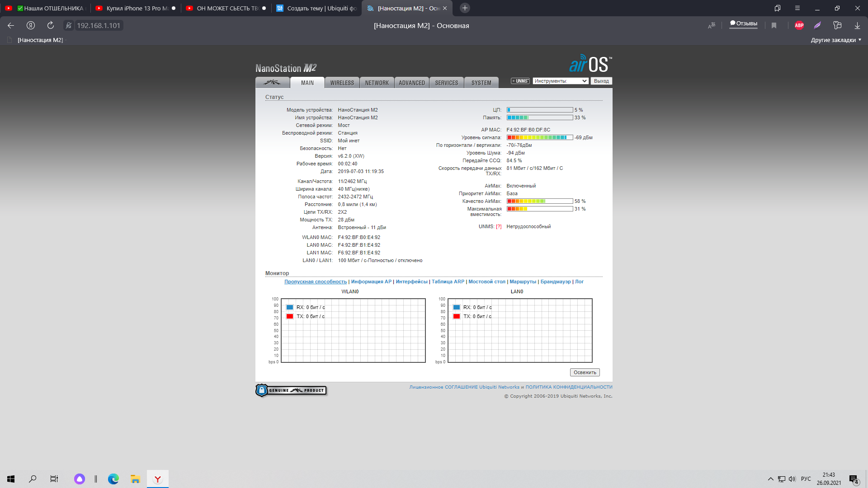Open Брандмауэр link
The height and width of the screenshot is (488, 868).
(556, 282)
